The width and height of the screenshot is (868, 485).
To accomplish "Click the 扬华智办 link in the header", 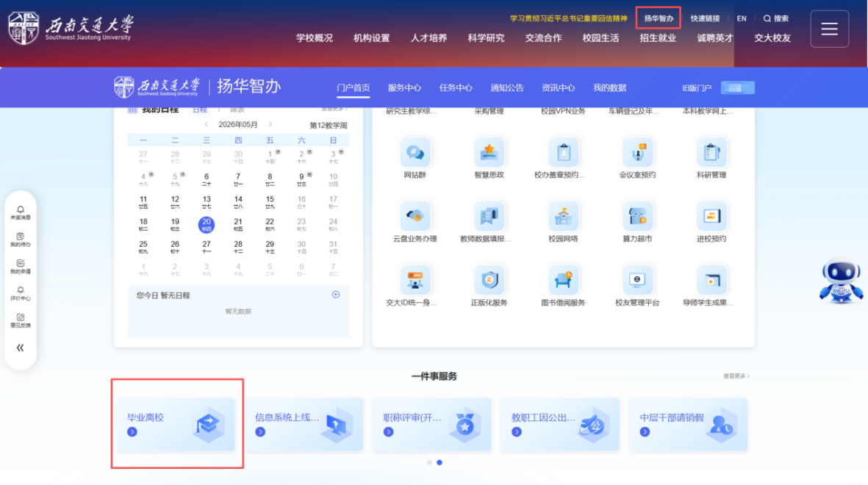I will pos(659,18).
